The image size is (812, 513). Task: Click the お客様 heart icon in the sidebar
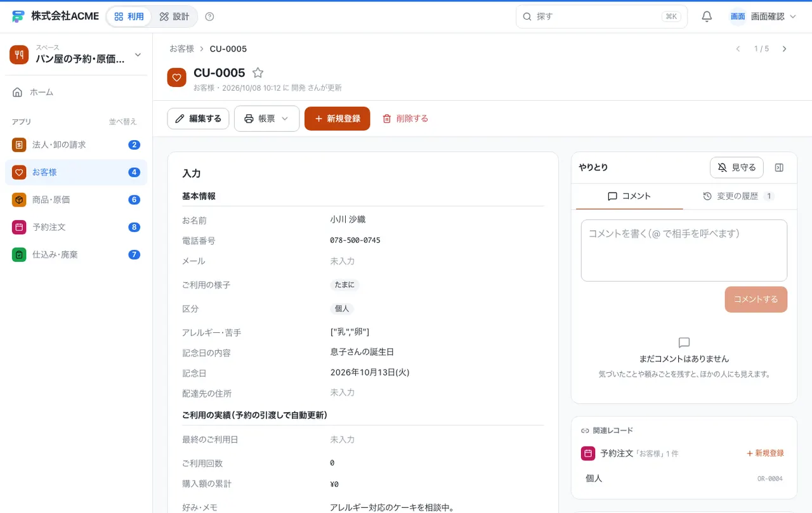point(19,172)
